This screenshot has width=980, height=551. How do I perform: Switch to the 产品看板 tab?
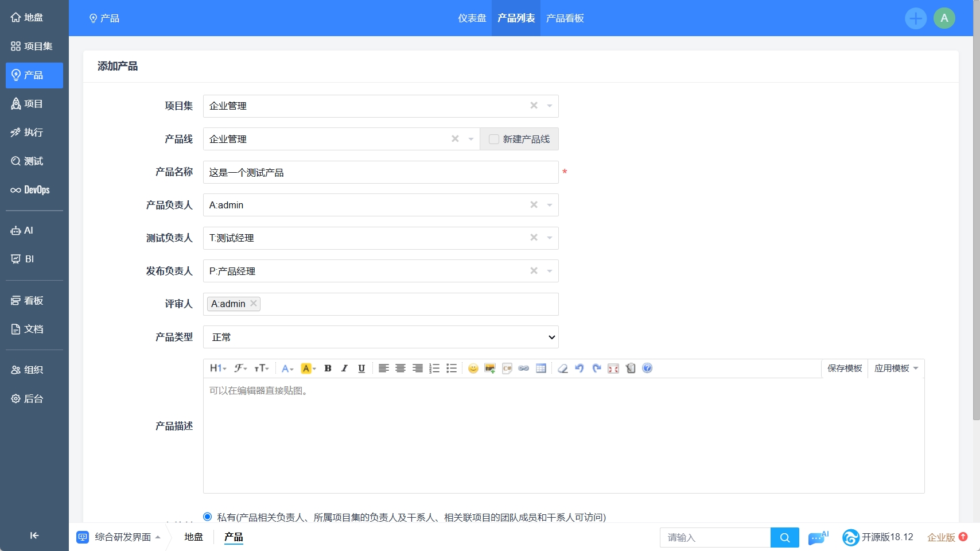coord(565,18)
